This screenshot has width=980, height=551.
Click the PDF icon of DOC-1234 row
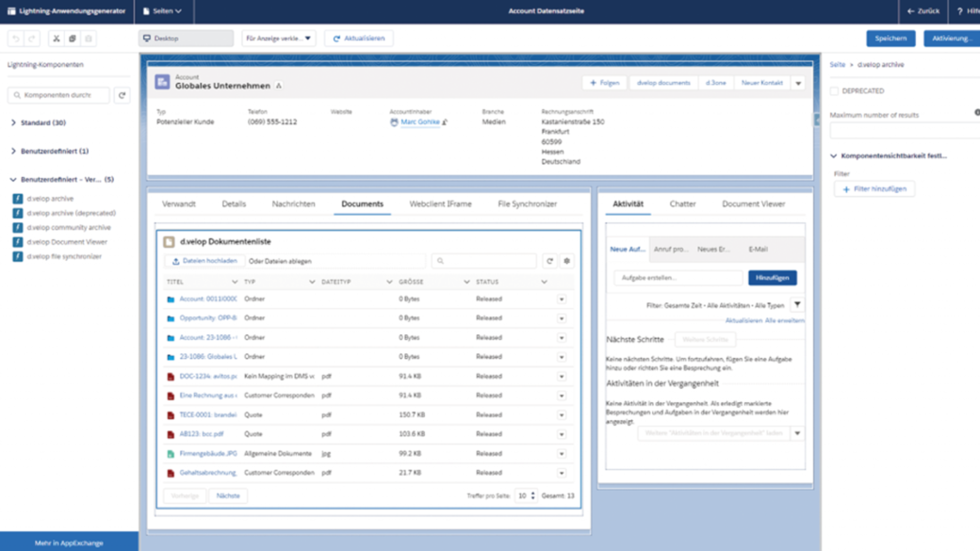click(171, 377)
